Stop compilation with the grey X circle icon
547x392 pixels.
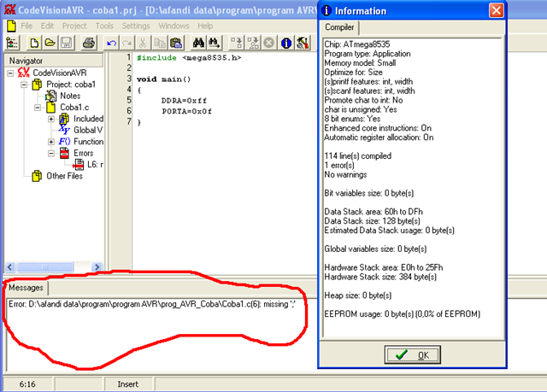coord(269,44)
